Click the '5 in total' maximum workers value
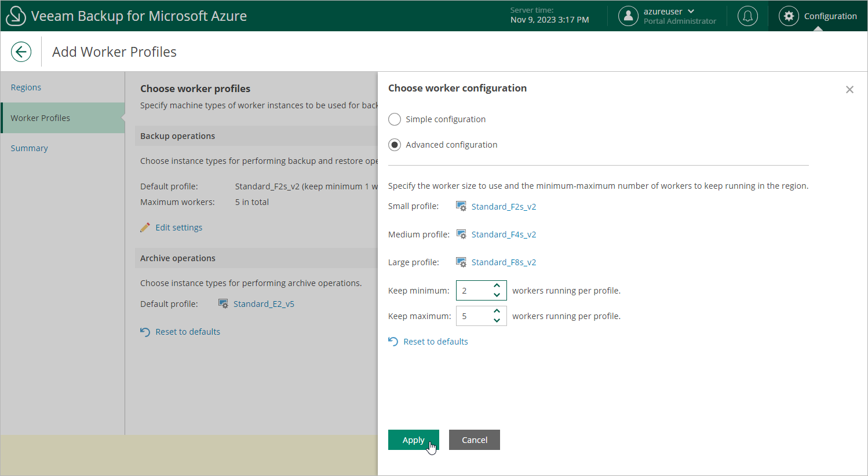The height and width of the screenshot is (476, 868). click(x=252, y=202)
